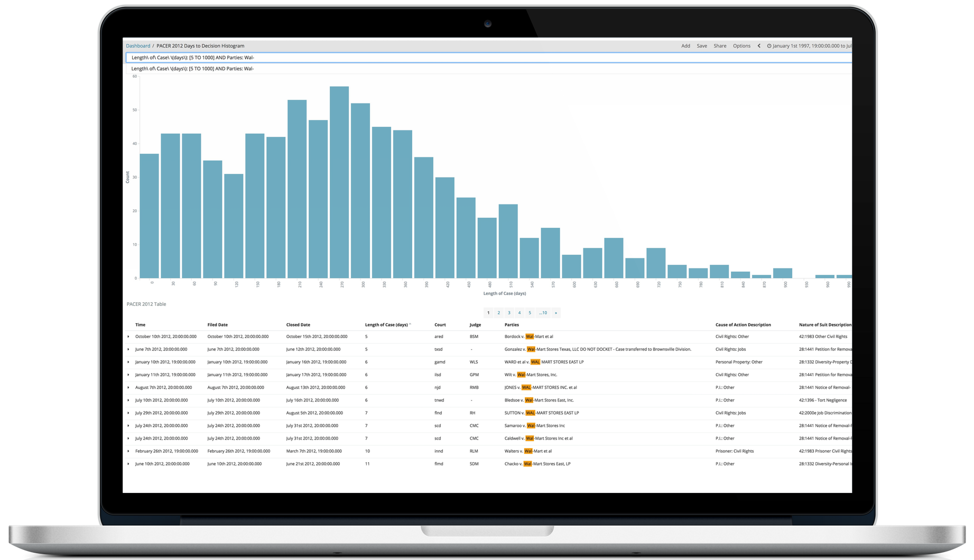Image resolution: width=974 pixels, height=560 pixels.
Task: Open the Options menu
Action: pos(741,46)
